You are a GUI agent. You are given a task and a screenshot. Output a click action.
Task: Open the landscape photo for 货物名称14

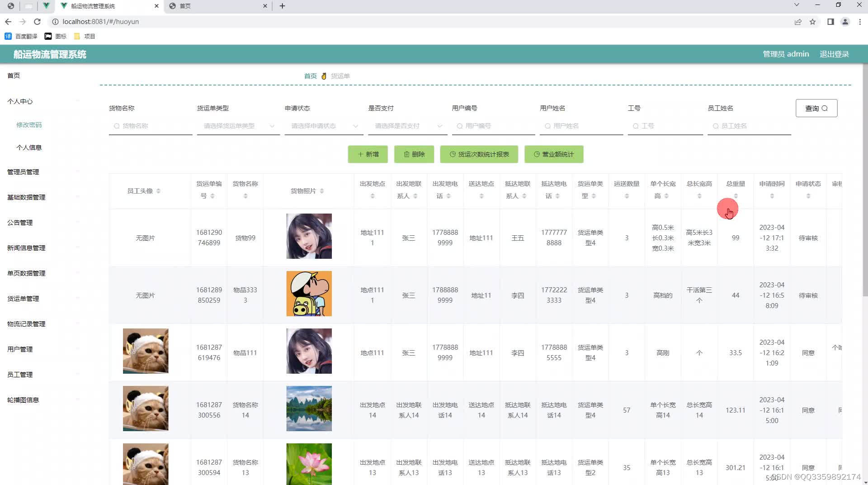click(x=309, y=409)
